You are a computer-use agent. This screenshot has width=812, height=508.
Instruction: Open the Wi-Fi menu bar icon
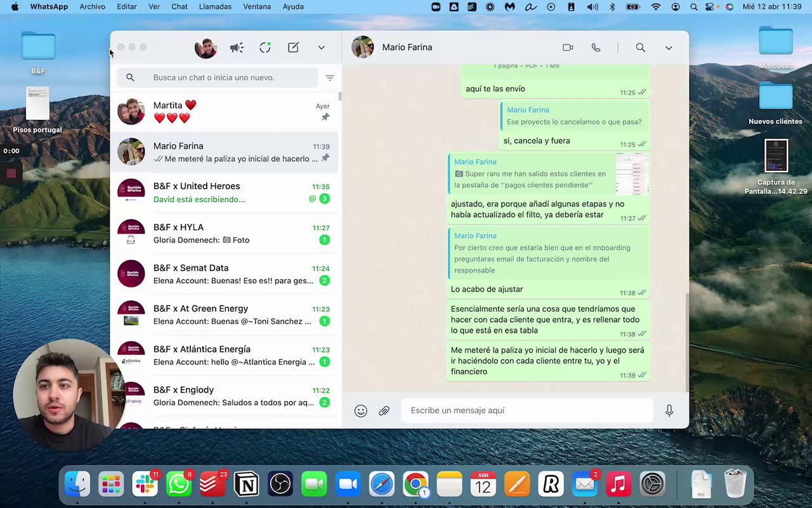click(656, 6)
